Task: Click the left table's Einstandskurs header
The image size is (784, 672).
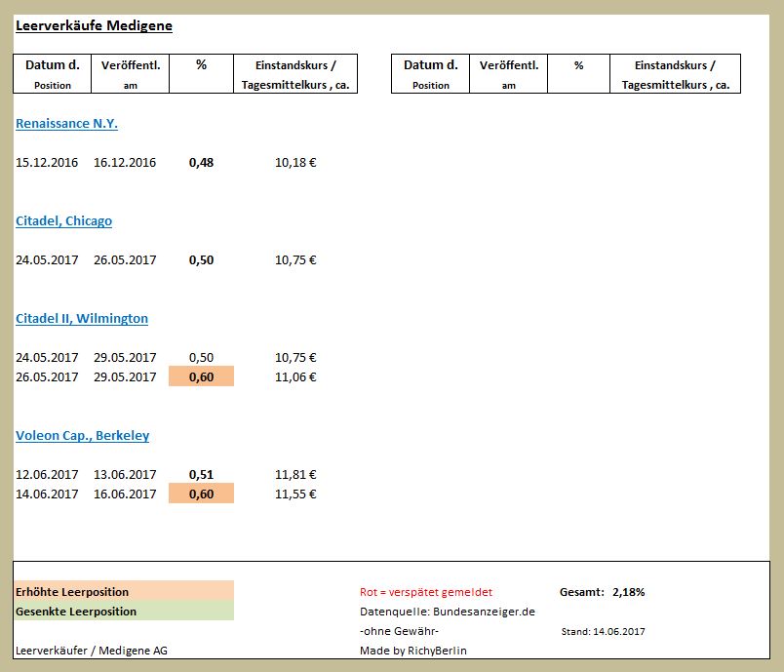Action: 295,73
